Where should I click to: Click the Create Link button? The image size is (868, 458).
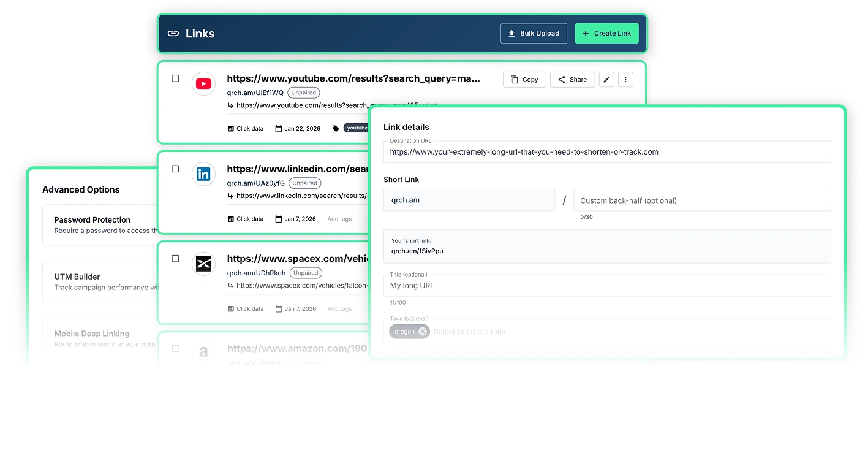click(x=606, y=33)
